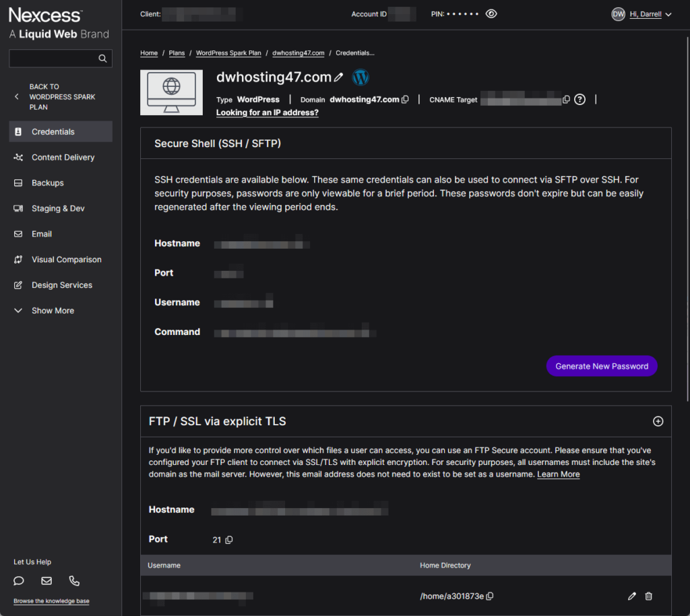690x616 pixels.
Task: Click the sidebar search input field
Action: point(60,59)
